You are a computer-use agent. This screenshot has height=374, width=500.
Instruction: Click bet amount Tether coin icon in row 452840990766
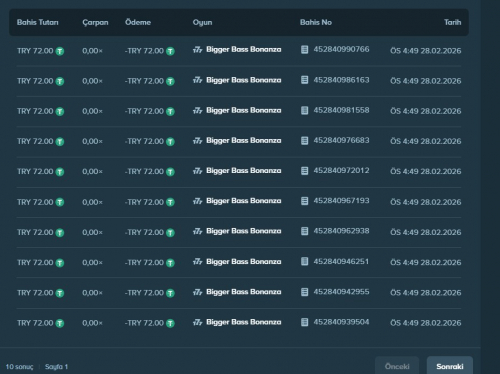[60, 51]
